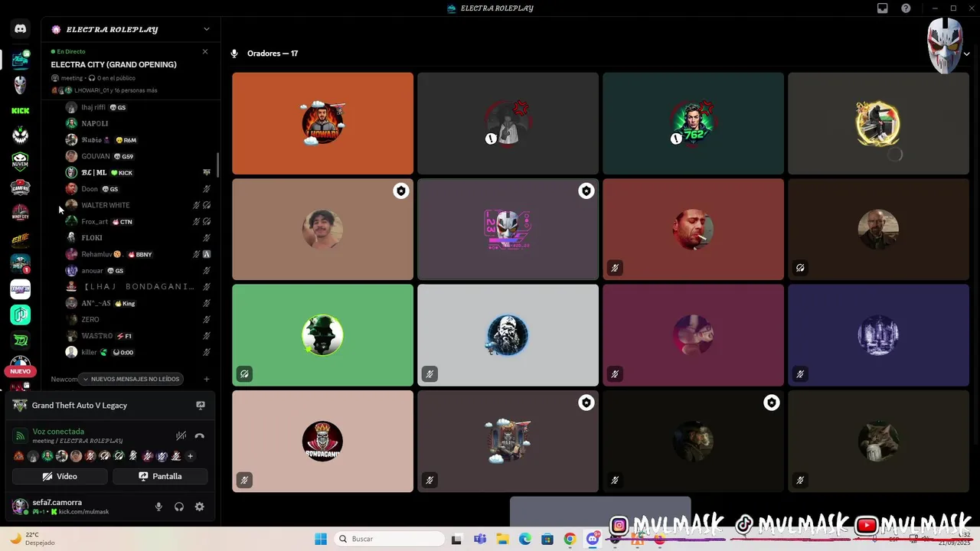Open the white mask server icon
Viewport: 980px width, 551px height.
point(20,85)
